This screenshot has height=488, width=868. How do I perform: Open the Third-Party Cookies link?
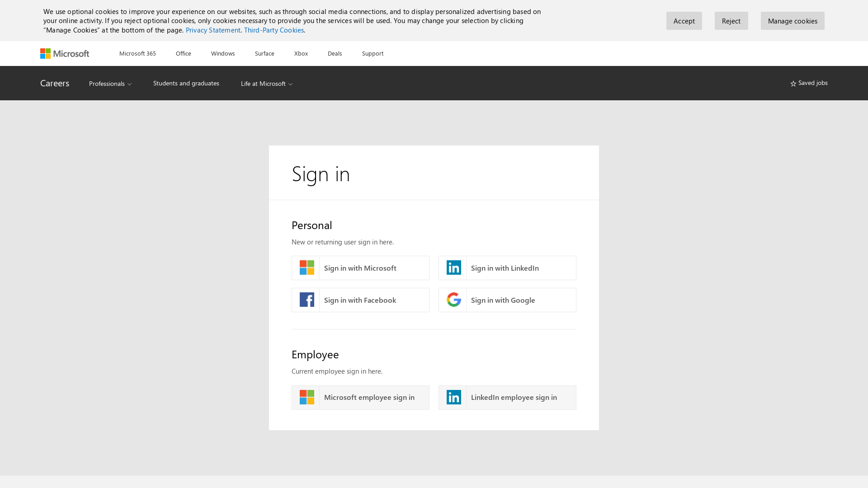point(274,30)
